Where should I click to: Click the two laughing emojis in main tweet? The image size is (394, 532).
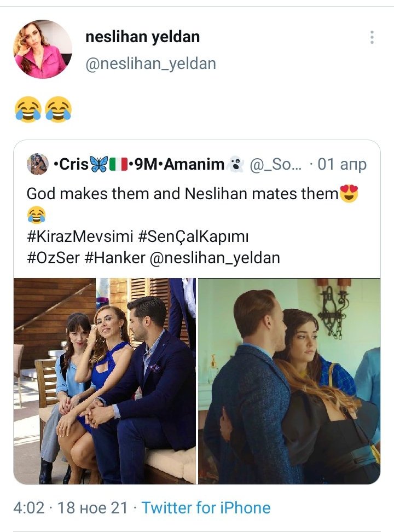tap(43, 109)
